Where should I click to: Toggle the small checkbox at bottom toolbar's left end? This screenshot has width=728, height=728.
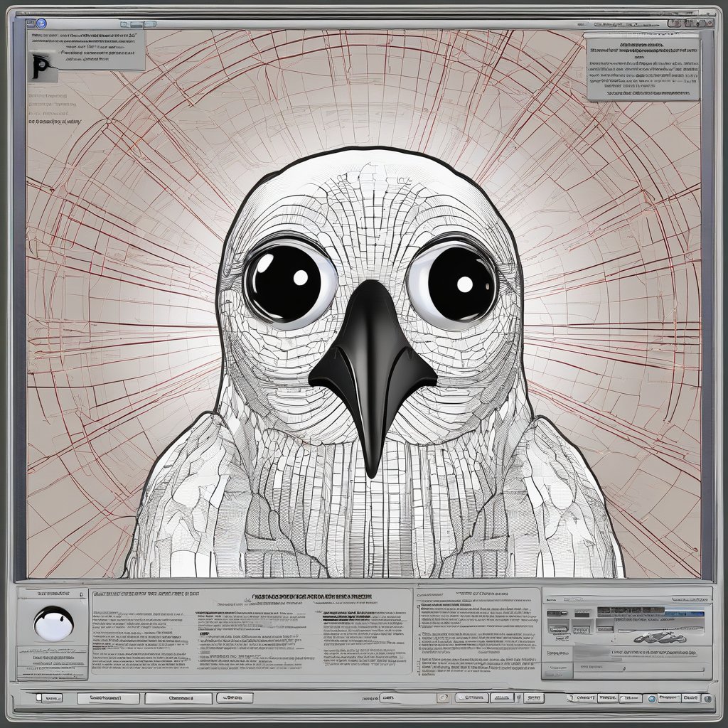click(x=39, y=697)
